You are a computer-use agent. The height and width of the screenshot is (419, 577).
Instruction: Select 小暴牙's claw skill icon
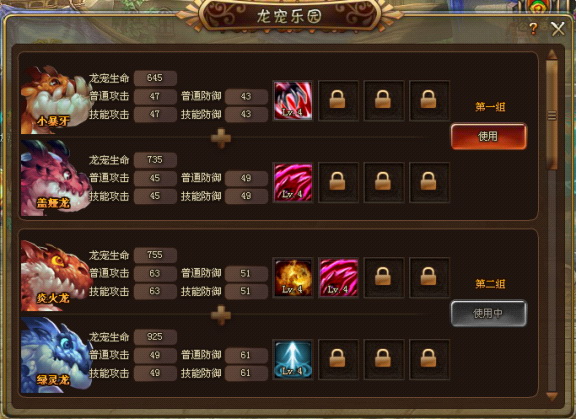coord(293,100)
